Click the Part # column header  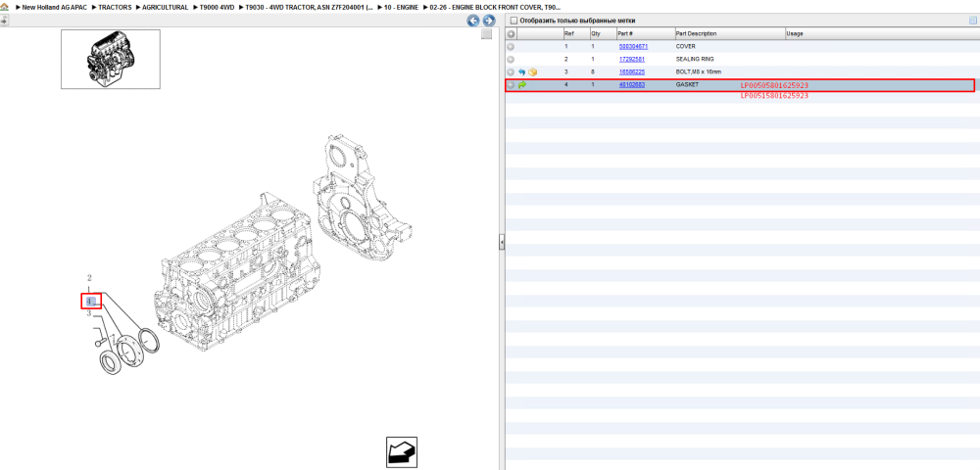point(645,33)
